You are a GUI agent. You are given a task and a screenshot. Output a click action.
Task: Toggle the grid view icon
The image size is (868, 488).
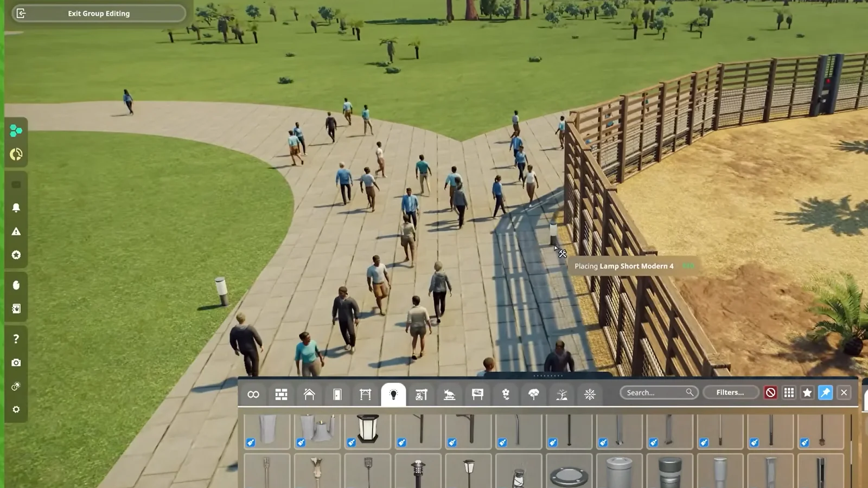(789, 393)
